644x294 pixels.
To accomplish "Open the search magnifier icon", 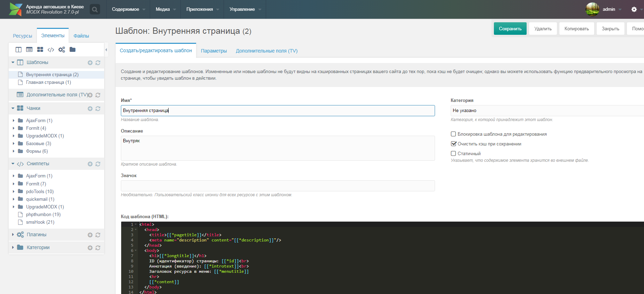I will (x=95, y=9).
